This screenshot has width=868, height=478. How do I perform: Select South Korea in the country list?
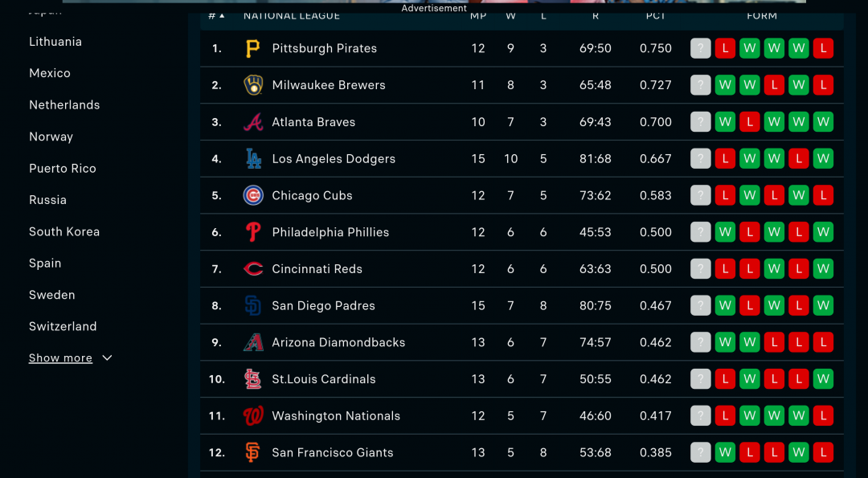click(x=64, y=232)
